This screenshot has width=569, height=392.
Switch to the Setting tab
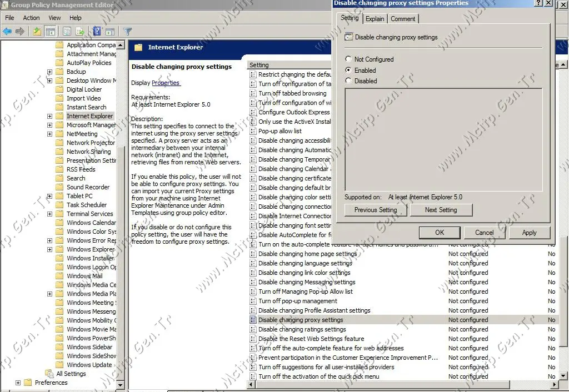click(350, 18)
